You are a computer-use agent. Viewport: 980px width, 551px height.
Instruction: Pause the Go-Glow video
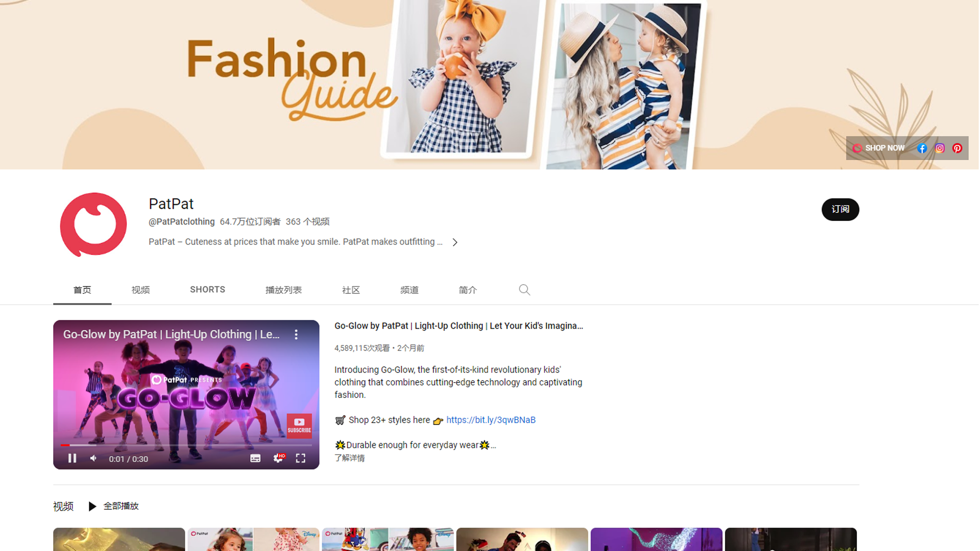click(72, 458)
